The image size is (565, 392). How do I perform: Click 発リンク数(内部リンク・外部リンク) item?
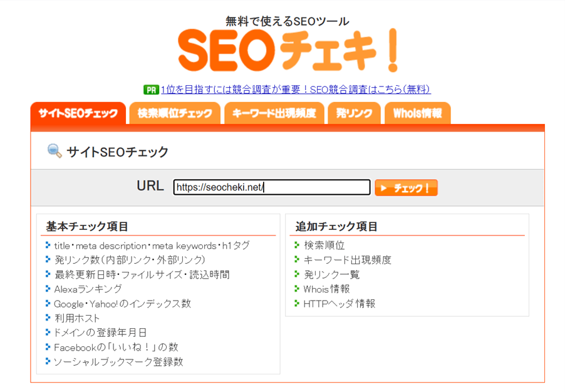tap(130, 260)
